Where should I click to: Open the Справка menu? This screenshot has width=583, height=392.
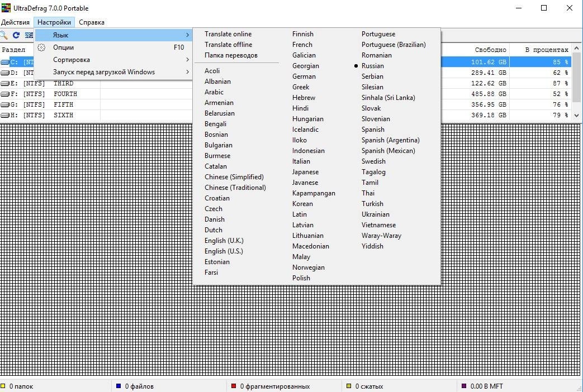point(92,22)
